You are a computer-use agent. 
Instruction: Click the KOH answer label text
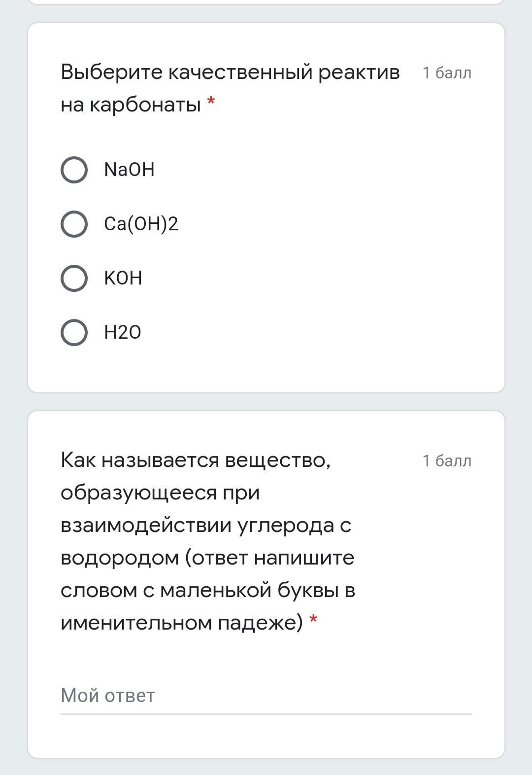tap(123, 279)
